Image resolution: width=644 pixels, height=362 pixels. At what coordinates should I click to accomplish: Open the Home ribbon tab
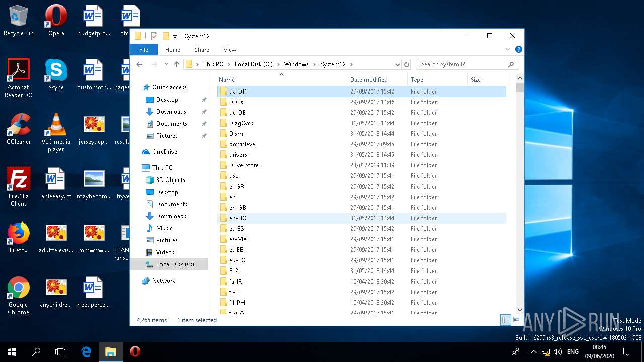173,49
